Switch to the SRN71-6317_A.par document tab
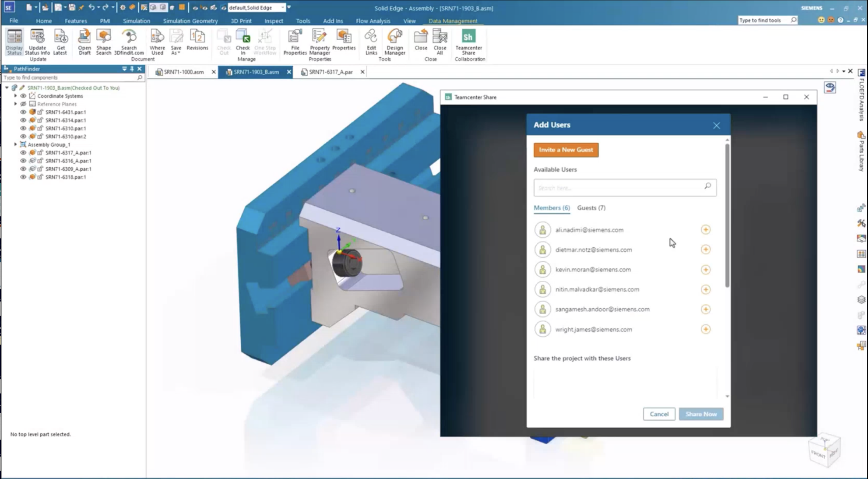Screen dimensions: 868x479 point(330,72)
